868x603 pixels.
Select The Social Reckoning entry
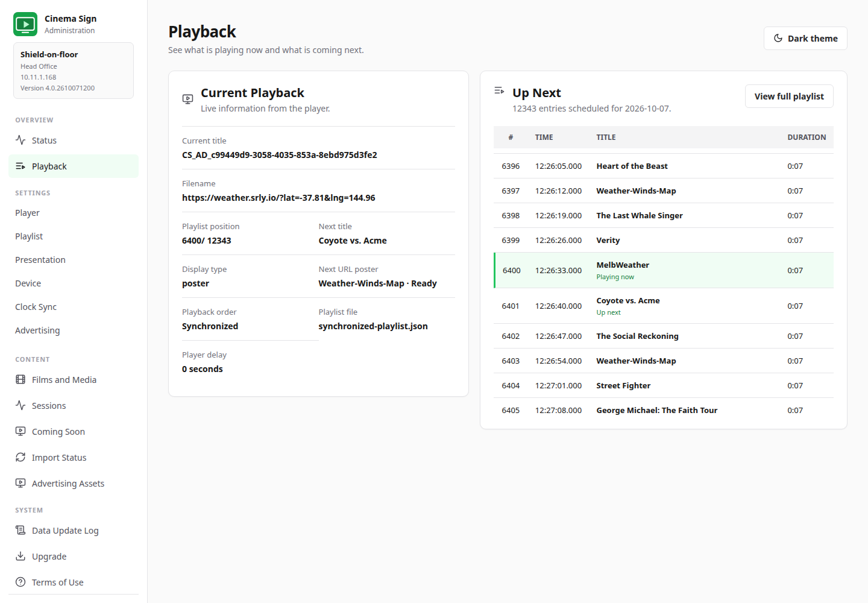(664, 336)
